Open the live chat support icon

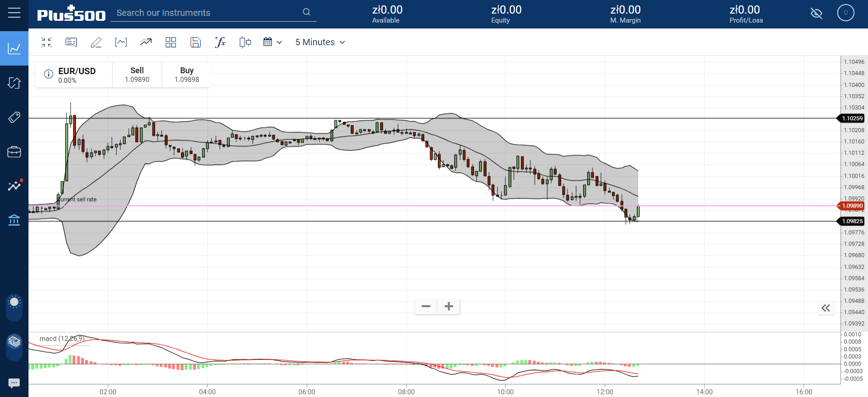point(14,383)
